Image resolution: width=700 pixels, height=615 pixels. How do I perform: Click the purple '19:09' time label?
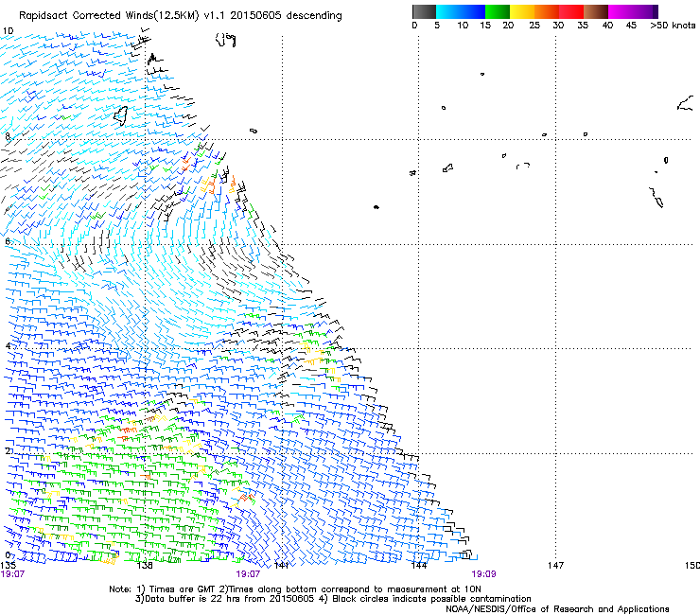[x=483, y=574]
